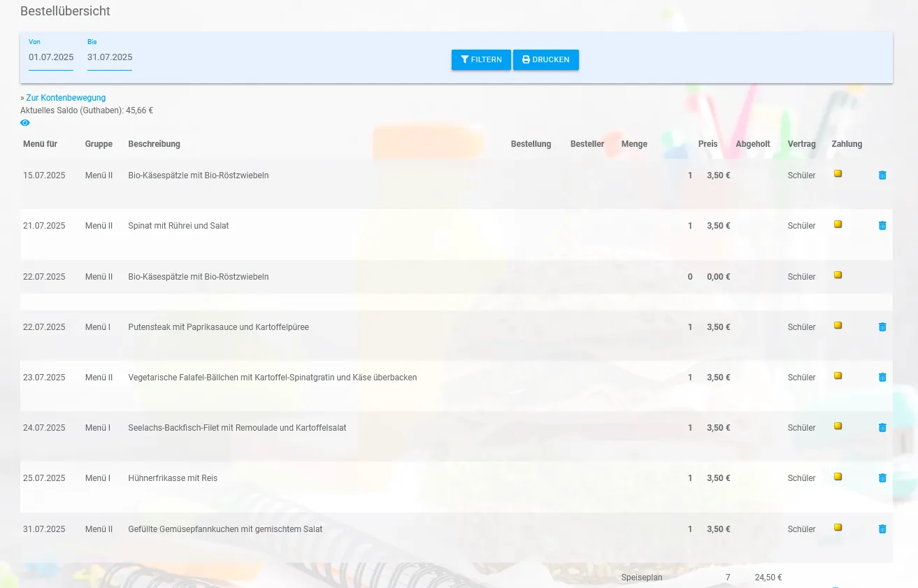Click the printer icon on the Drucken button
The width and height of the screenshot is (918, 588).
coord(526,59)
